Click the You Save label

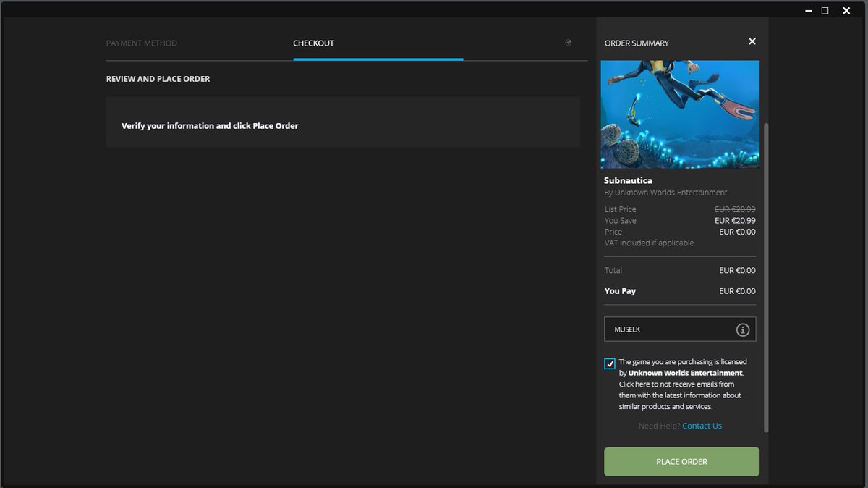point(621,220)
